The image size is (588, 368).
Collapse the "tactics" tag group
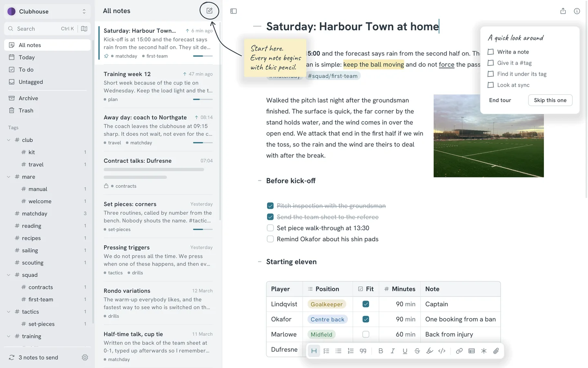9,312
